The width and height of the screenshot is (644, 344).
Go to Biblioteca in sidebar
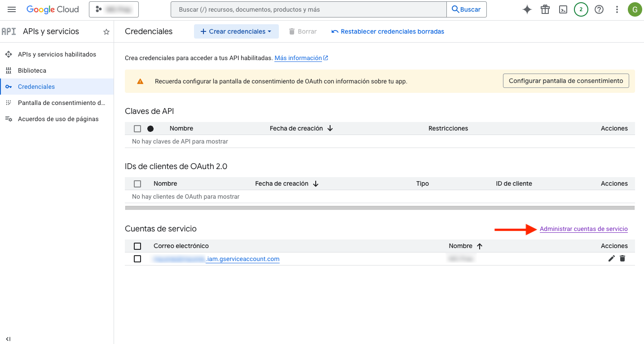click(32, 70)
